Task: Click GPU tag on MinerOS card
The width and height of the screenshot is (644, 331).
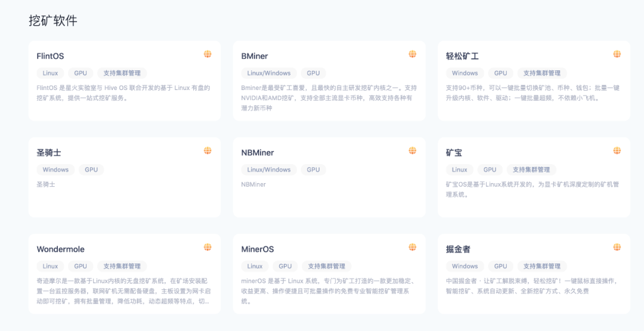Action: (285, 266)
